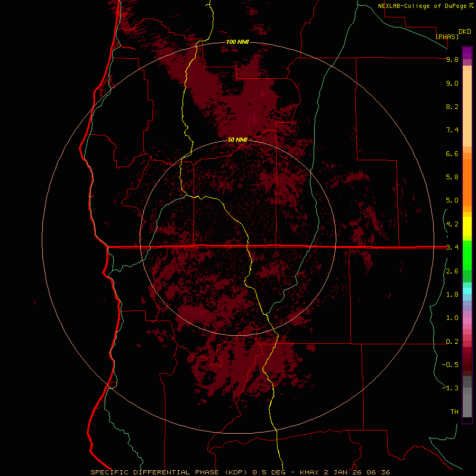Viewport: 476px width, 476px height.
Task: Click the 2 JAN 26 date in footer
Action: tap(342, 472)
